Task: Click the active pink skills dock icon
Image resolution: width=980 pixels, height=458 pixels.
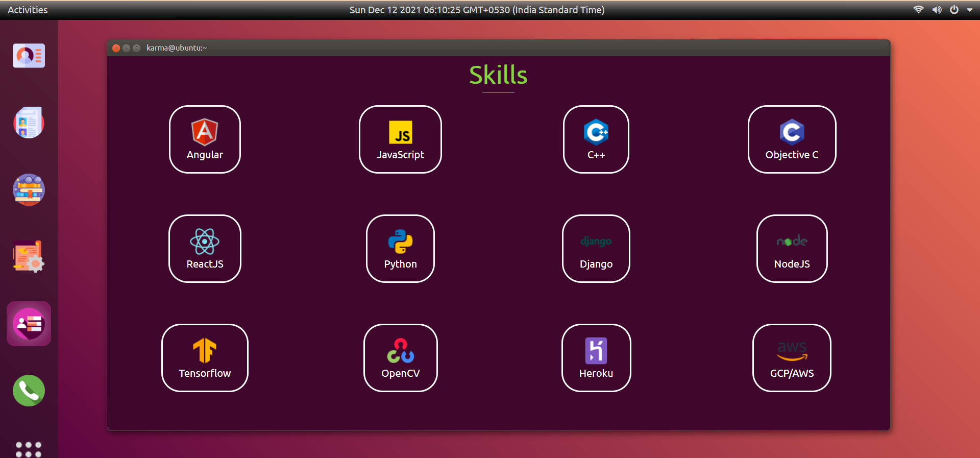Action: [x=29, y=324]
